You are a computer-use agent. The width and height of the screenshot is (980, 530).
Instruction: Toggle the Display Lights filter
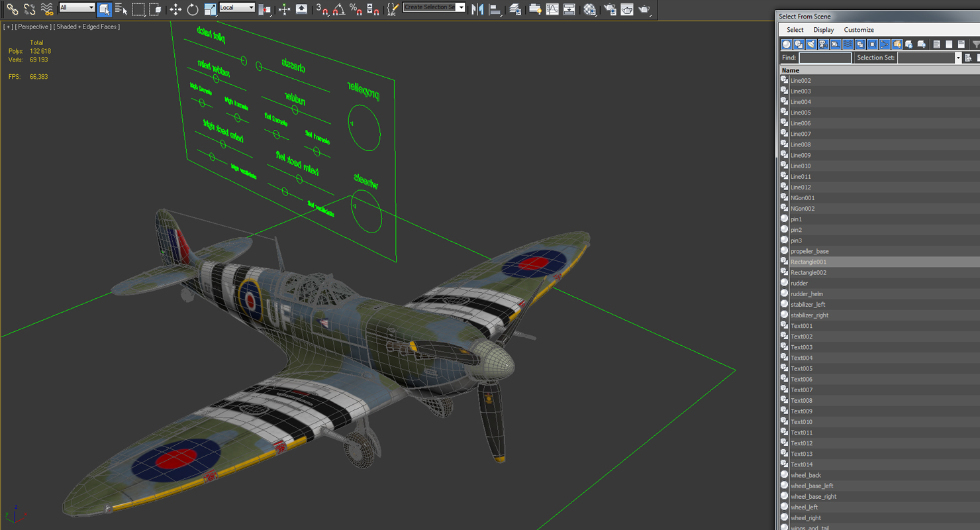pyautogui.click(x=810, y=44)
